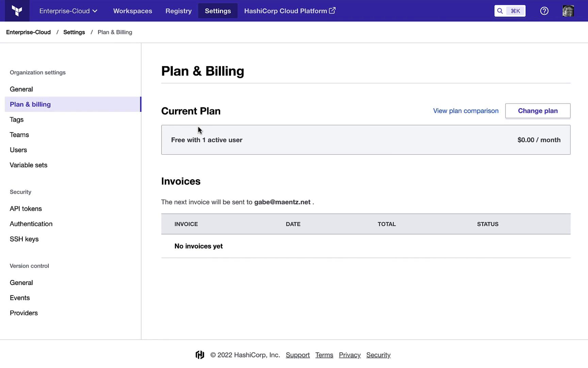Viewport: 588px width, 368px height.
Task: Select Tags in organization settings
Action: pos(17,120)
